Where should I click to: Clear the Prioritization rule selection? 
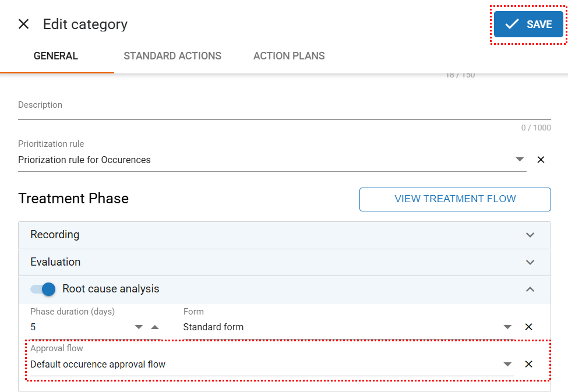(x=541, y=160)
